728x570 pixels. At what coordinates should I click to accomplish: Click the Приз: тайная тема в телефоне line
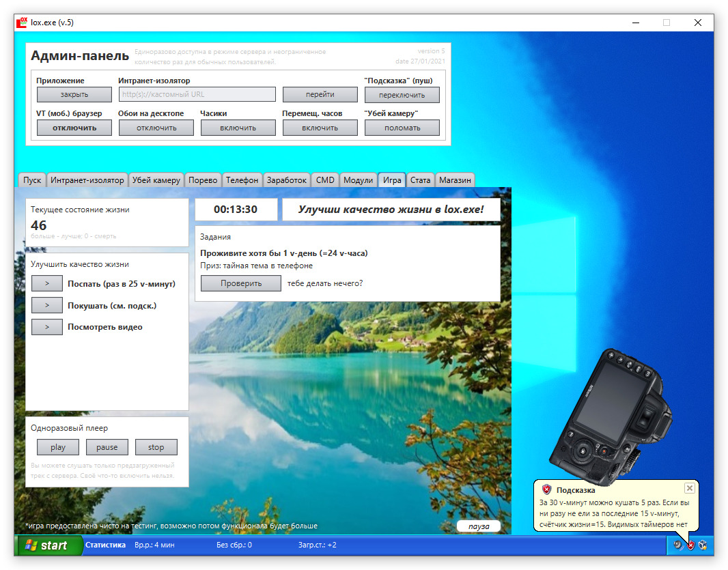click(x=256, y=266)
